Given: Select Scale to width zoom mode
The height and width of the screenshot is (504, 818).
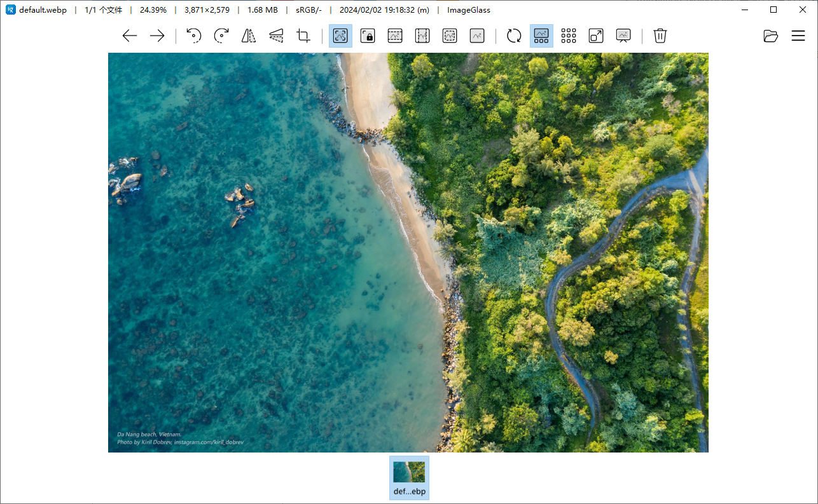Looking at the screenshot, I should coord(395,36).
